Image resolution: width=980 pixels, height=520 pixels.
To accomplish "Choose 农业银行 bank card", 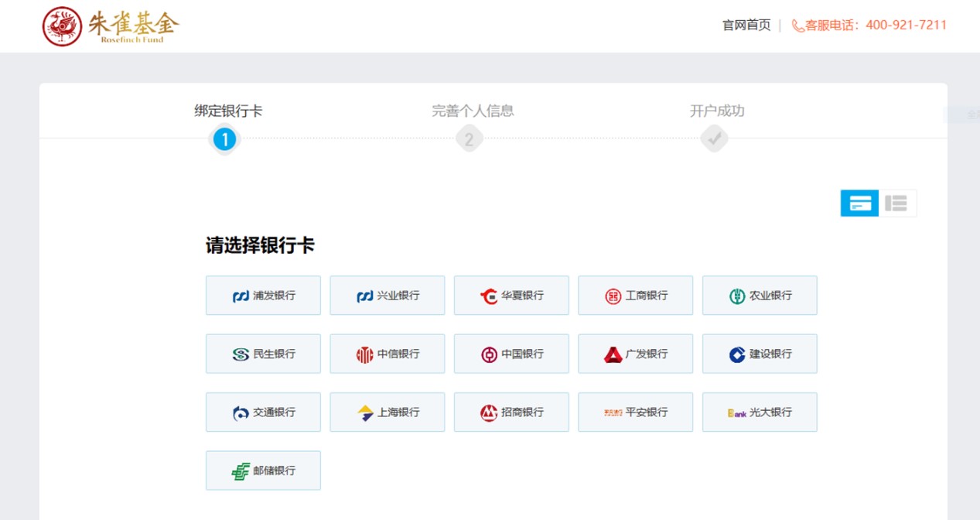I will pos(760,296).
